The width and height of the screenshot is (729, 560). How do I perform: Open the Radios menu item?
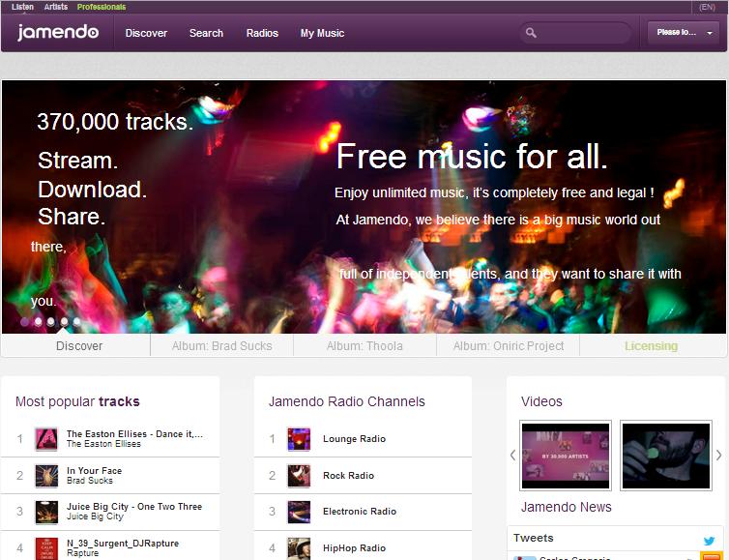pyautogui.click(x=262, y=33)
